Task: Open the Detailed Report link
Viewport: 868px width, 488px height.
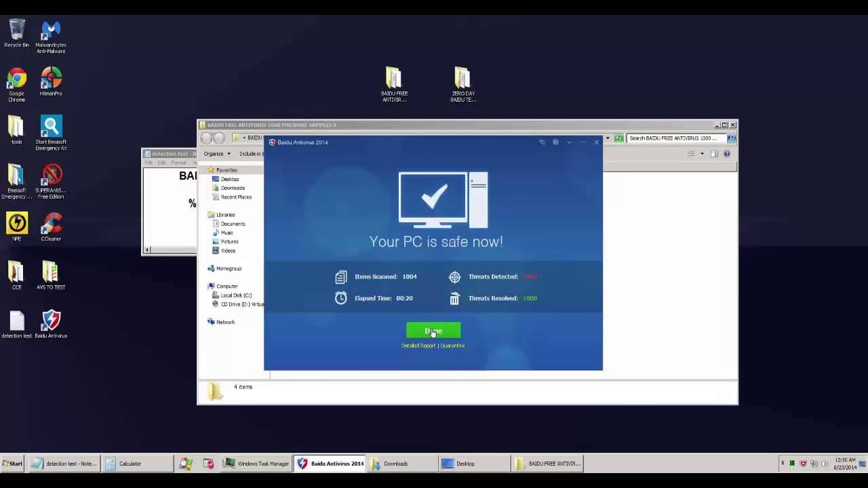Action: (x=418, y=346)
